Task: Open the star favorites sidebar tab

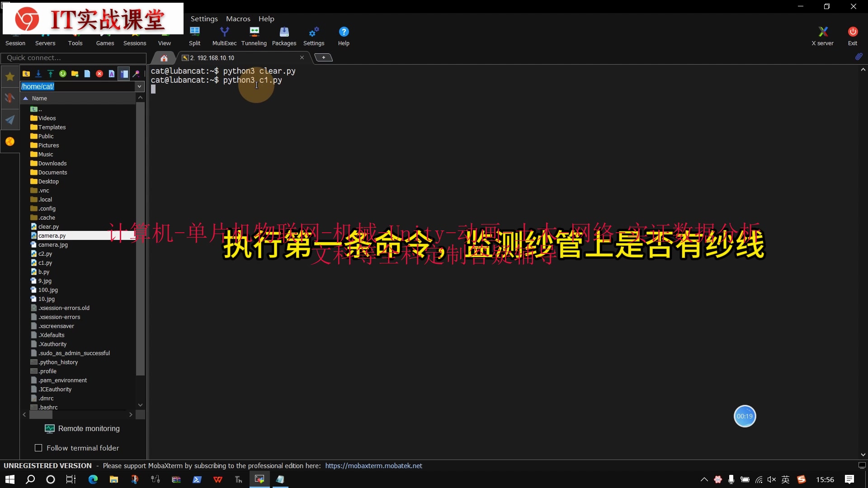Action: click(x=10, y=77)
